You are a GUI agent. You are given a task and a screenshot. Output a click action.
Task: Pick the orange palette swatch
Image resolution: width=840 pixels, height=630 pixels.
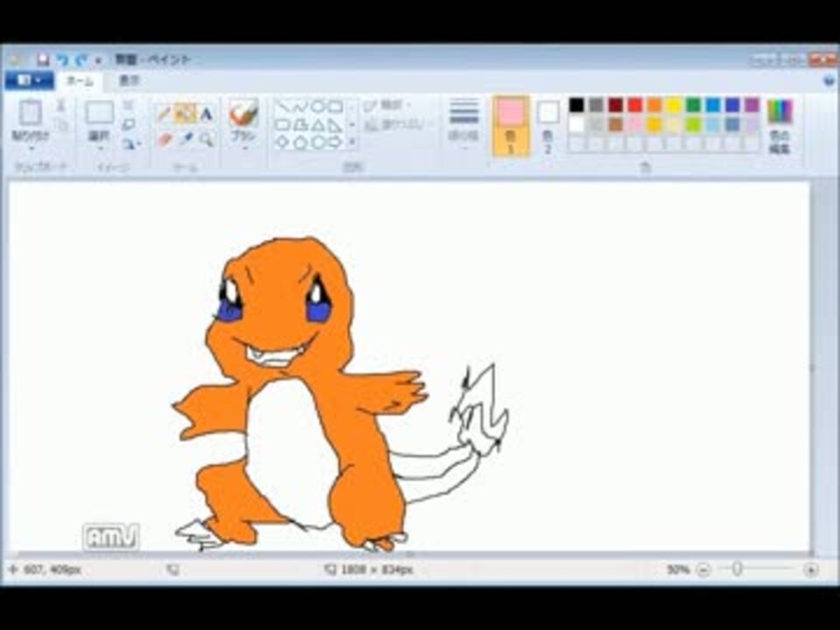pos(654,105)
